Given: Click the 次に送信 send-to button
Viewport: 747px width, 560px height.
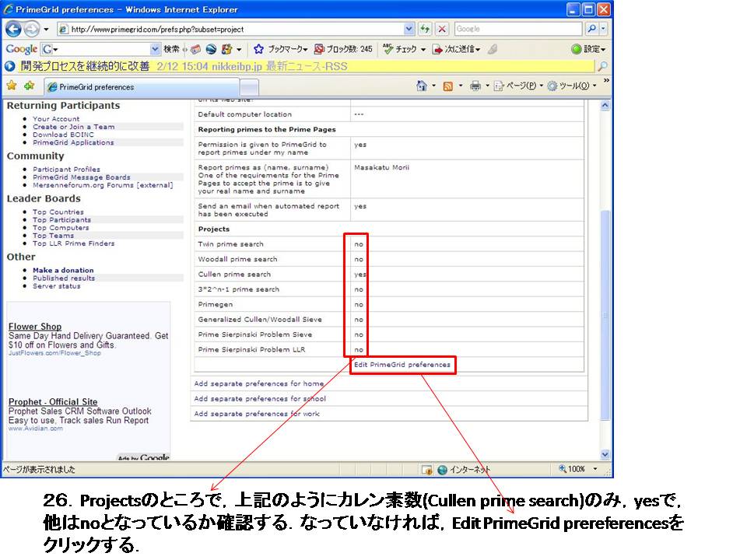Looking at the screenshot, I should click(x=457, y=49).
